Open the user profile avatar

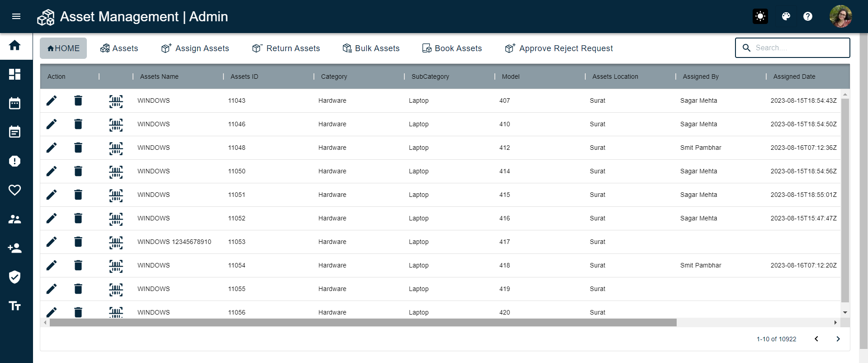pyautogui.click(x=840, y=17)
